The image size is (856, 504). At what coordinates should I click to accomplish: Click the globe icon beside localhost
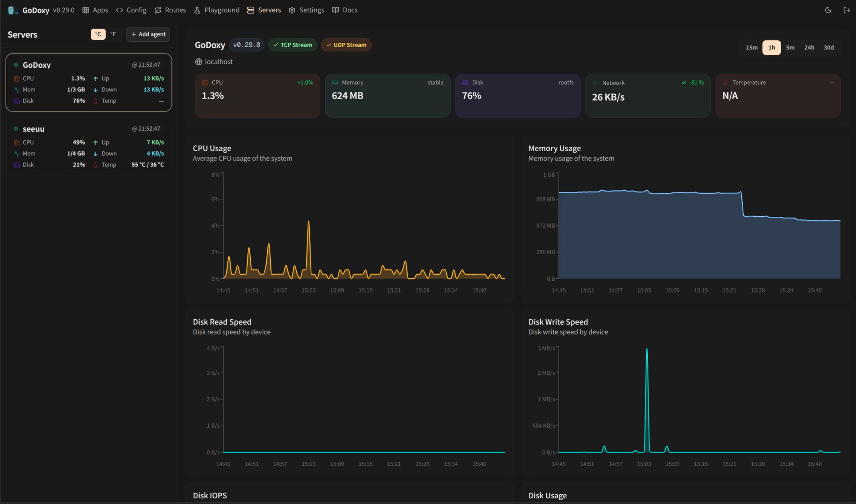tap(199, 62)
